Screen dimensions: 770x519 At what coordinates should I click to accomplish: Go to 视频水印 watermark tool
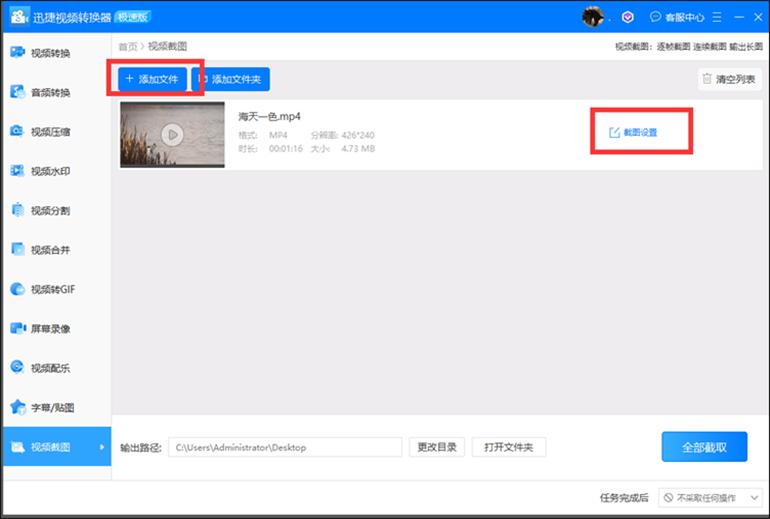[x=50, y=171]
